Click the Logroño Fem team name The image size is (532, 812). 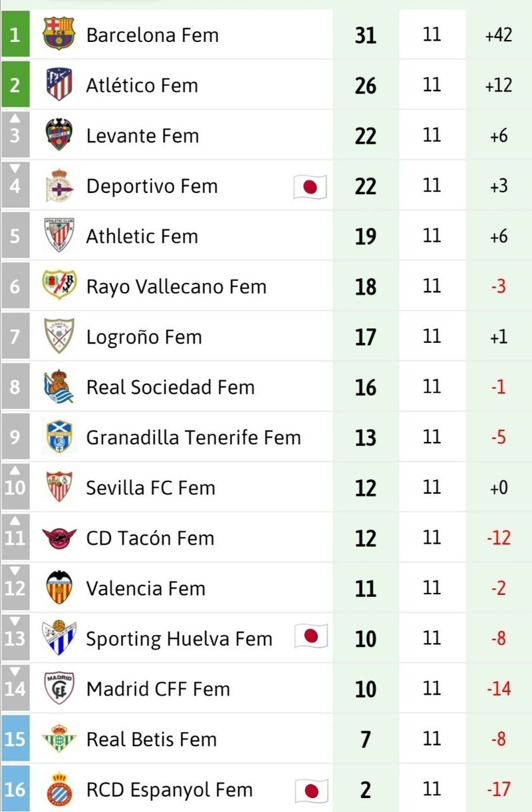[144, 337]
